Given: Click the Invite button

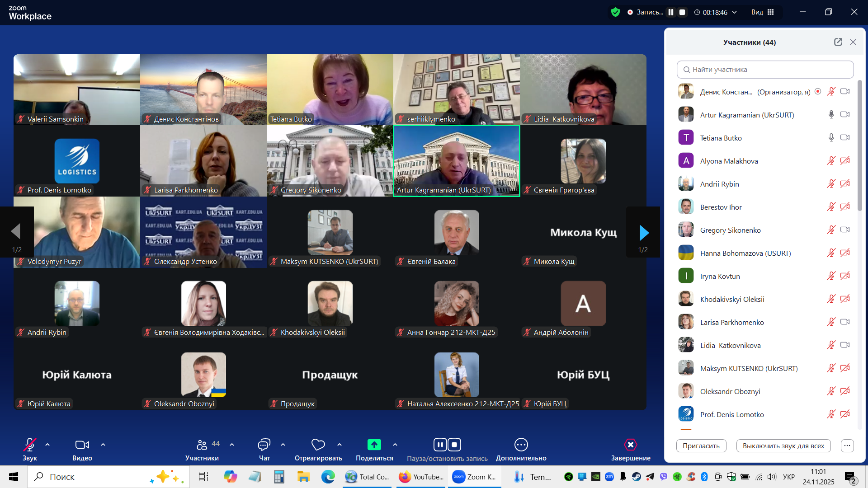Looking at the screenshot, I should click(x=701, y=446).
